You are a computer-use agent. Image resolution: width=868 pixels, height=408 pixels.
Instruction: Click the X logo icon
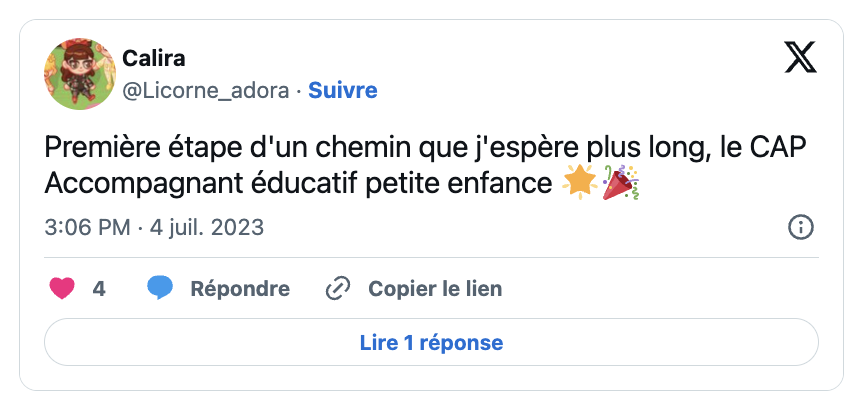(x=800, y=59)
